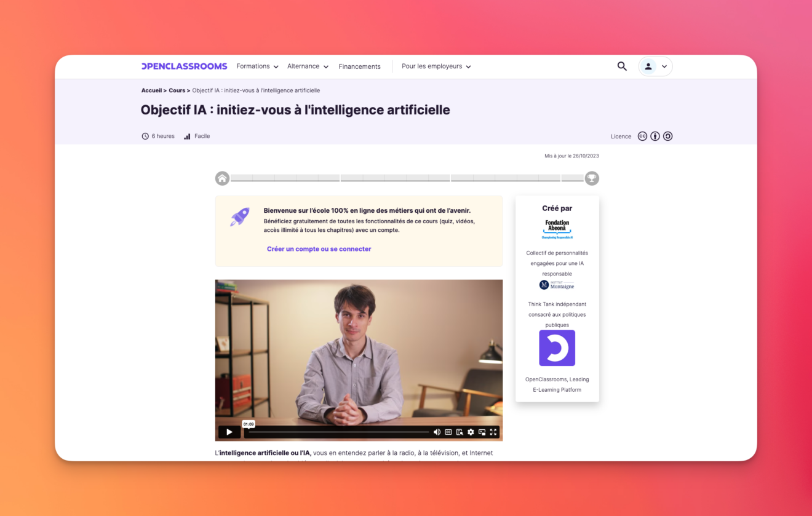Click Créer un compte ou se connecter
Screen dimensions: 812x516
(x=319, y=249)
